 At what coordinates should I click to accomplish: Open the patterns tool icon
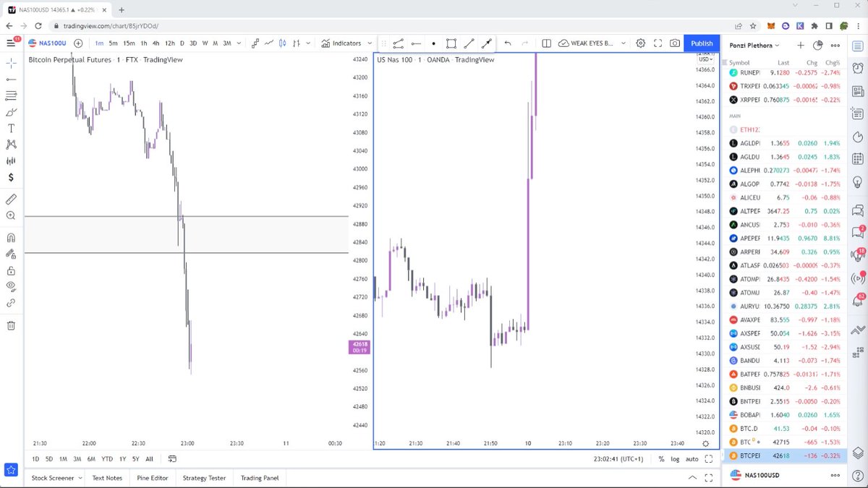pyautogui.click(x=11, y=145)
